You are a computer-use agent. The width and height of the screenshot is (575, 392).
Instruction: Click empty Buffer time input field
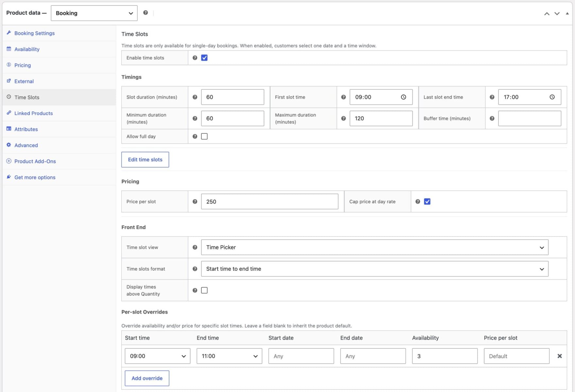530,118
